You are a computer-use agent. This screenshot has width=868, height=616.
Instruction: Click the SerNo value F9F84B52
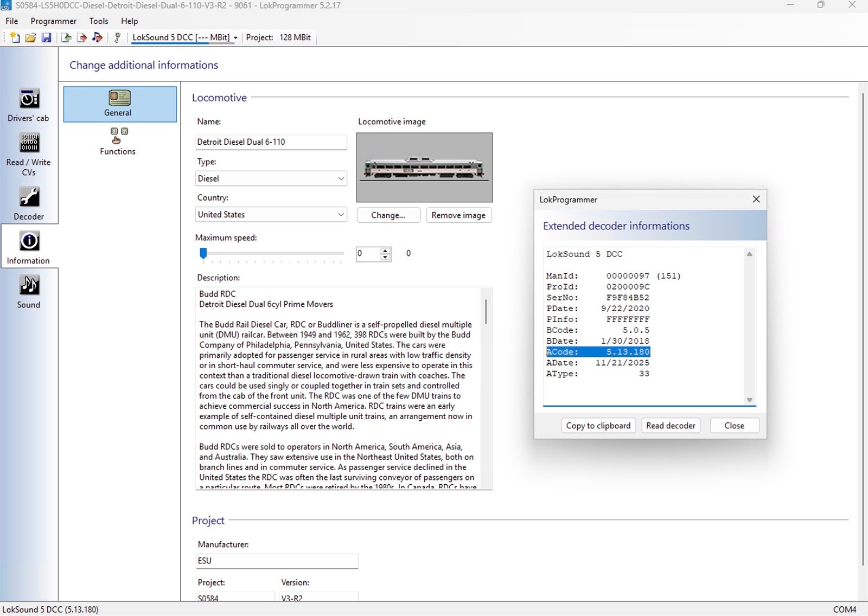tap(628, 298)
